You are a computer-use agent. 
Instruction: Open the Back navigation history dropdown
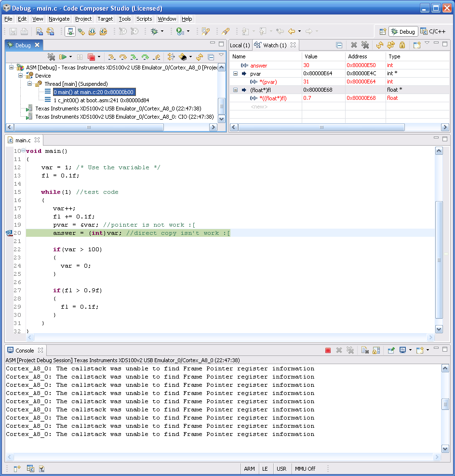[299, 31]
